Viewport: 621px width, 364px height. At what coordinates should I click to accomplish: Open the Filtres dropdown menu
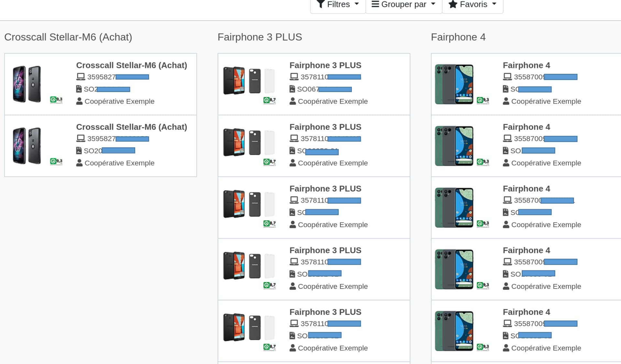tap(338, 5)
